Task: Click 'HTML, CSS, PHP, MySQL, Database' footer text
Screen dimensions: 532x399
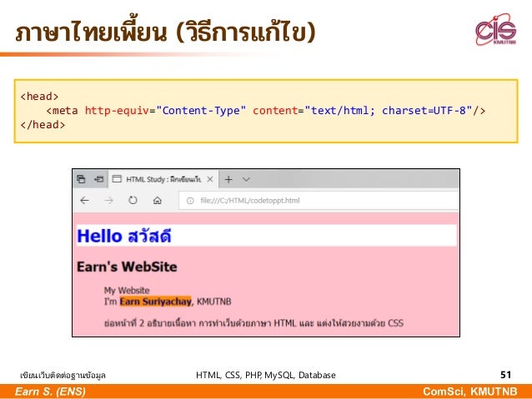Action: click(266, 375)
